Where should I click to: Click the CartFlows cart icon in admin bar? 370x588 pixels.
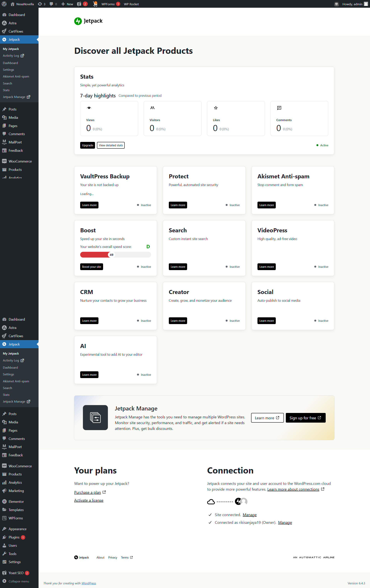pyautogui.click(x=95, y=4)
